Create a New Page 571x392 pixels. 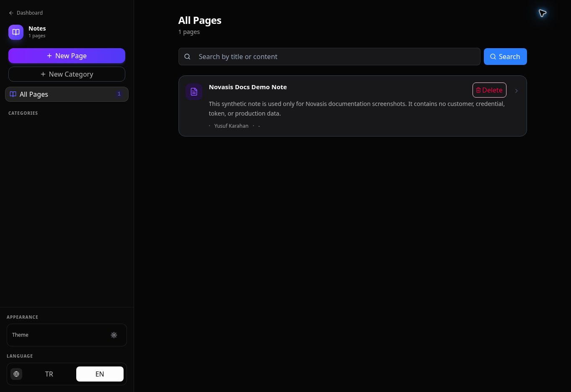tap(67, 56)
